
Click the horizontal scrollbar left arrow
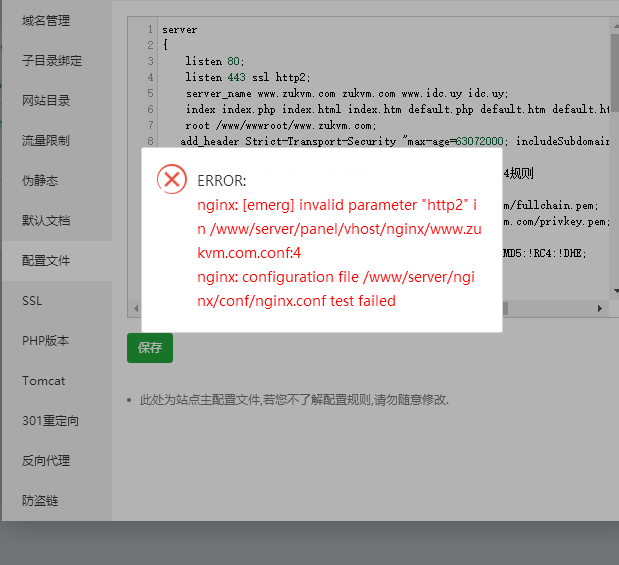pos(136,308)
